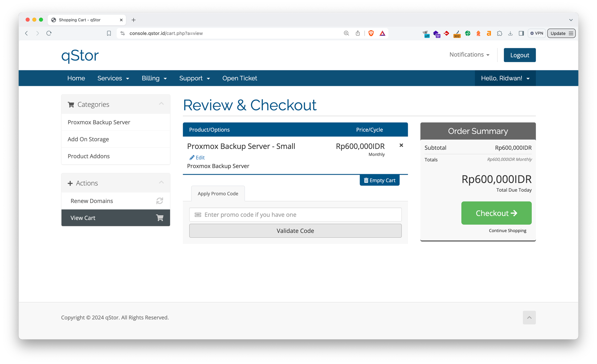Go back to the previous page

[x=27, y=33]
